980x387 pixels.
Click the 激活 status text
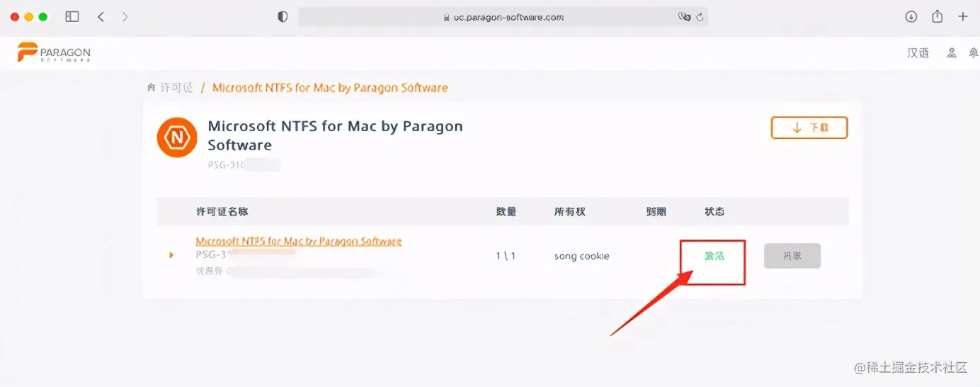click(714, 256)
